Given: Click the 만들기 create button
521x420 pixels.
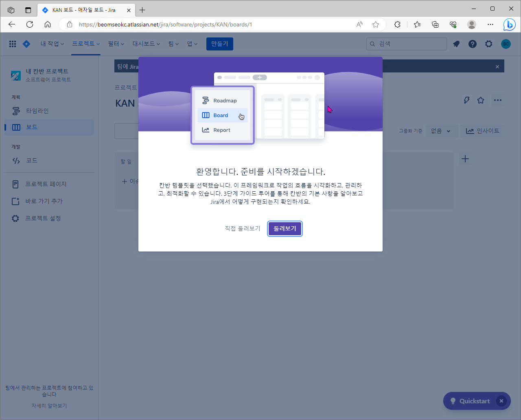Looking at the screenshot, I should click(x=220, y=44).
